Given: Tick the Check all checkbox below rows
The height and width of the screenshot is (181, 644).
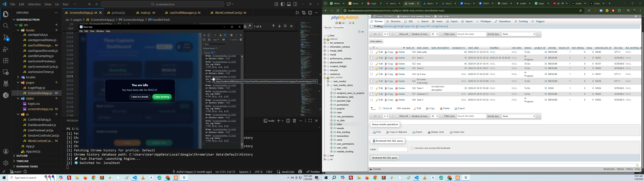Looking at the screenshot, I should pos(380,108).
